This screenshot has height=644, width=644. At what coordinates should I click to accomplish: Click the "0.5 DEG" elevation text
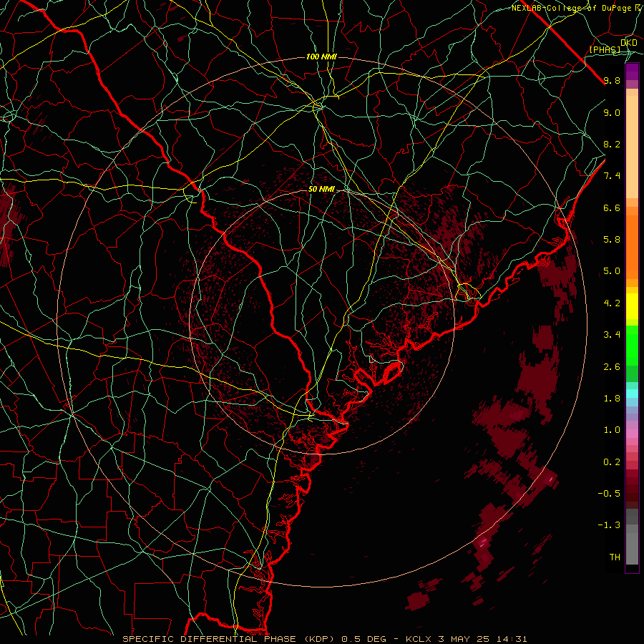(x=365, y=639)
